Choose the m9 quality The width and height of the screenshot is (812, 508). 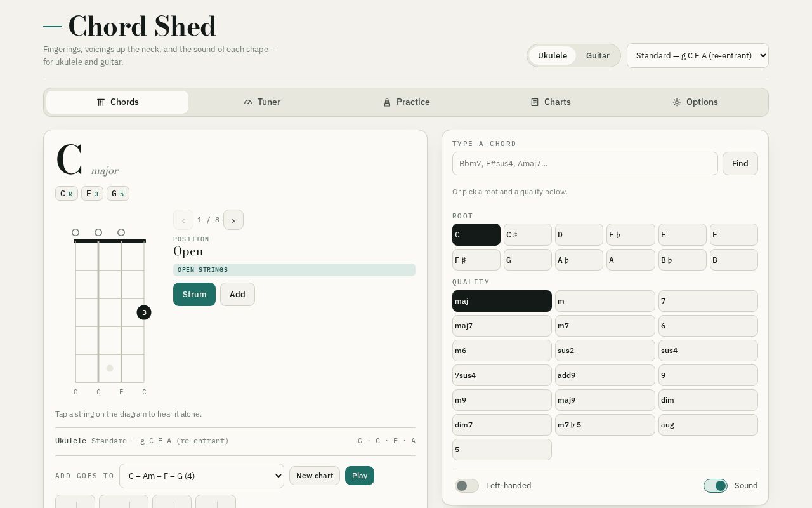click(502, 400)
